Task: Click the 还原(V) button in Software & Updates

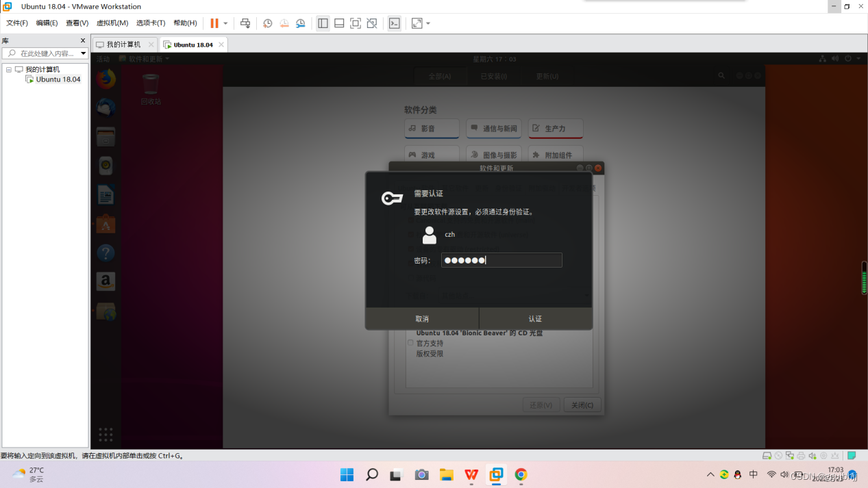Action: tap(541, 405)
